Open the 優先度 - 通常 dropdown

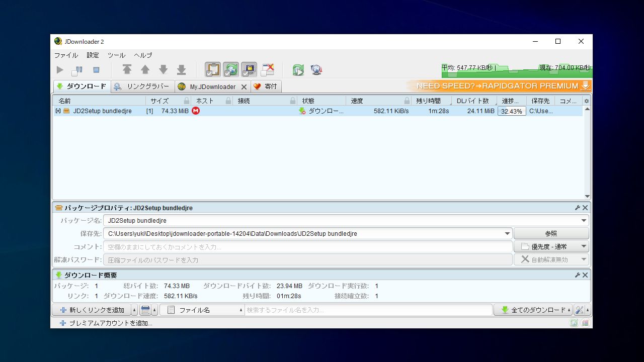(x=551, y=247)
